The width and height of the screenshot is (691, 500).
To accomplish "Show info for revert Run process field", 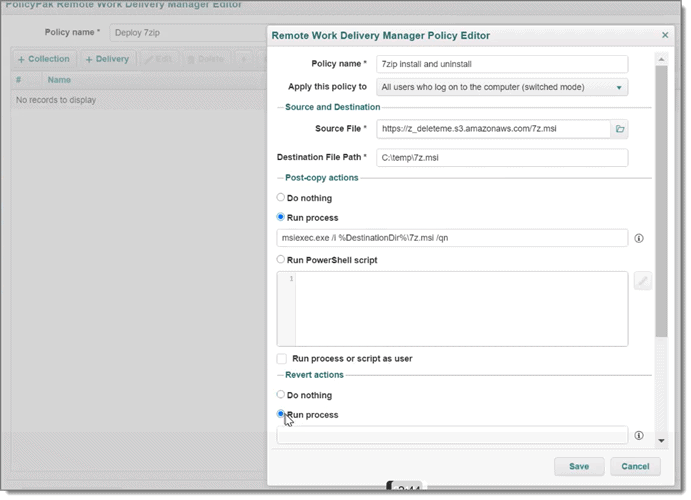I will coord(639,435).
